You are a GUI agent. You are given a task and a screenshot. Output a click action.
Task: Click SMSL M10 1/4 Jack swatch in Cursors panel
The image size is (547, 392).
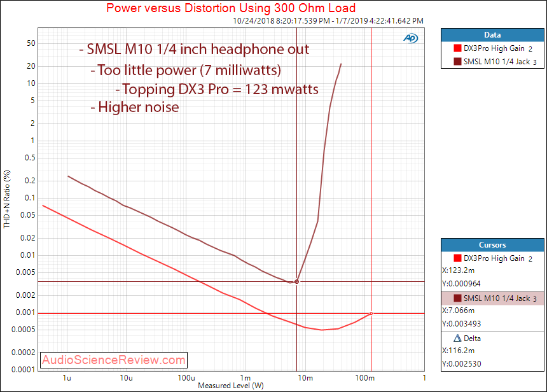click(457, 298)
